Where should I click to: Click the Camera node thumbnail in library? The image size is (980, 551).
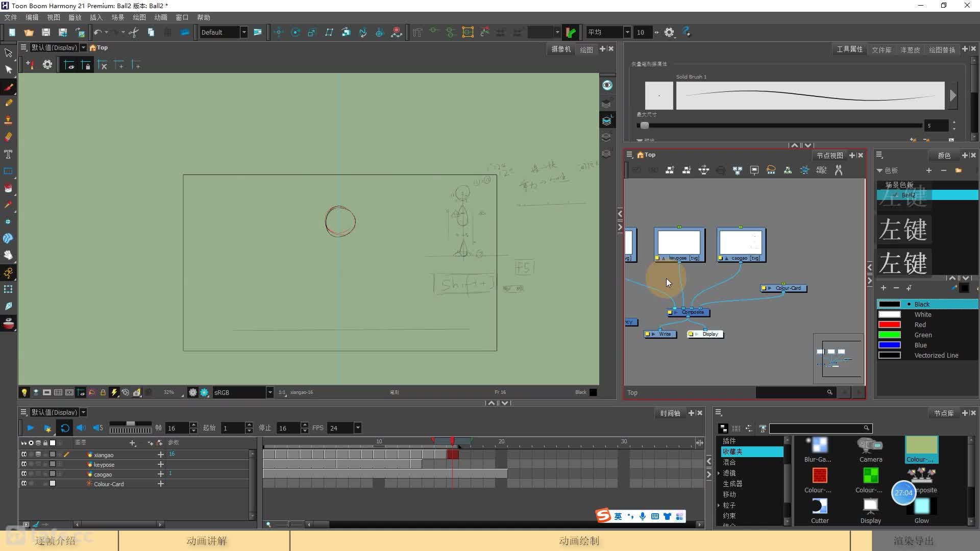click(870, 450)
